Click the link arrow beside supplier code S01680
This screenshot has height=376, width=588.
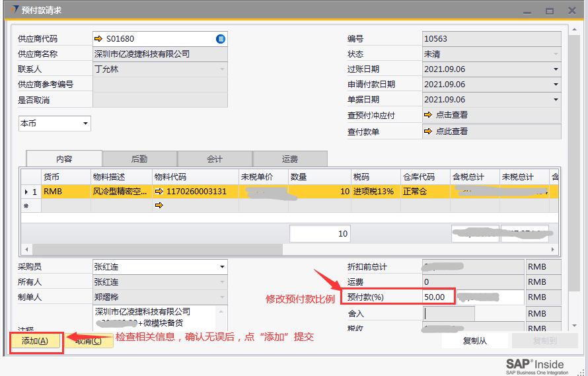[x=99, y=39]
